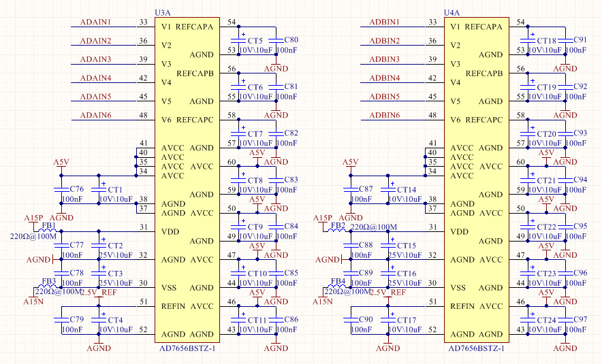Select capacitor designator C93
Viewport: 602px width, 364px height.
tap(580, 133)
